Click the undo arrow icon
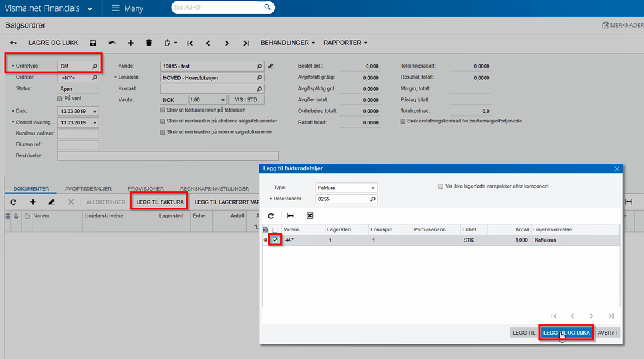The width and height of the screenshot is (644, 359). pyautogui.click(x=112, y=43)
